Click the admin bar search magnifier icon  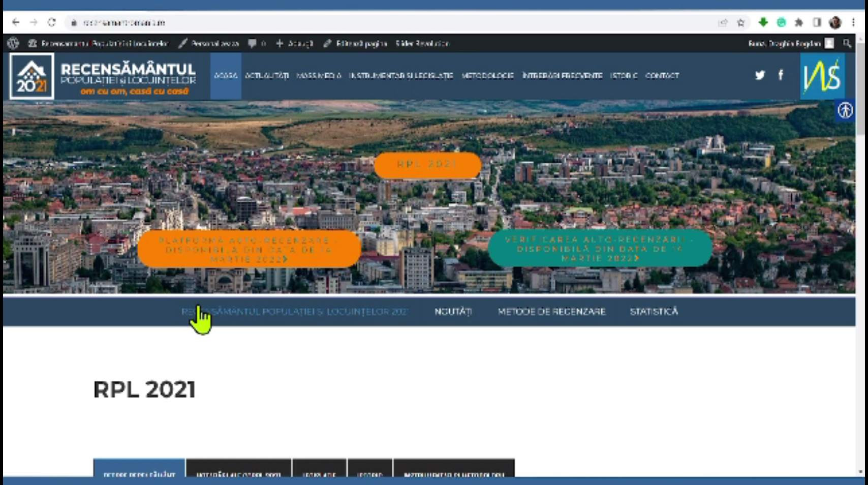[x=847, y=44]
